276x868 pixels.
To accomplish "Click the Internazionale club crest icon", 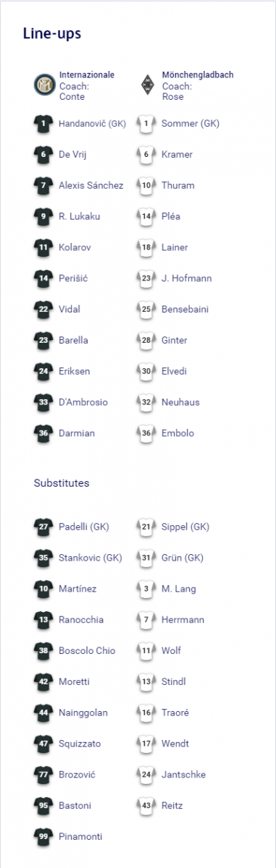I will tap(44, 85).
